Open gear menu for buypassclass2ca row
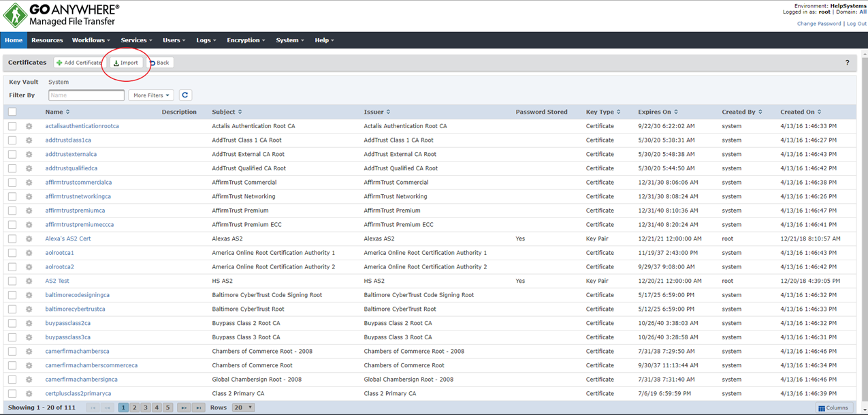 [29, 323]
